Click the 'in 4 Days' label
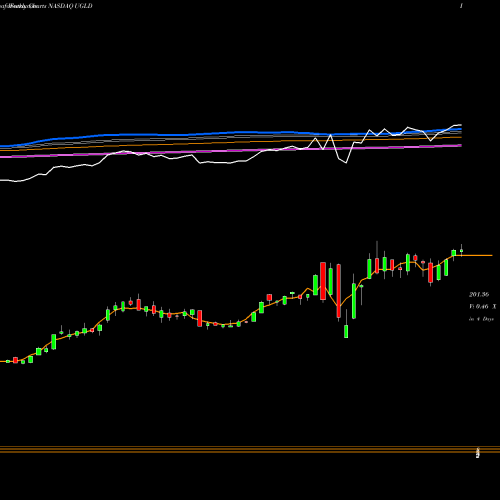 [481, 319]
